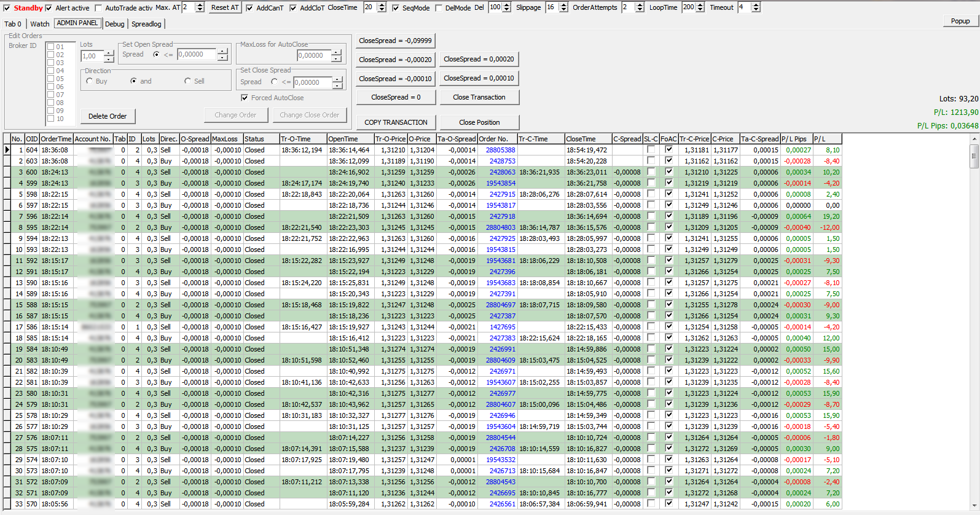Check Broker ID 10 checkbox
The height and width of the screenshot is (515, 980).
click(x=51, y=119)
